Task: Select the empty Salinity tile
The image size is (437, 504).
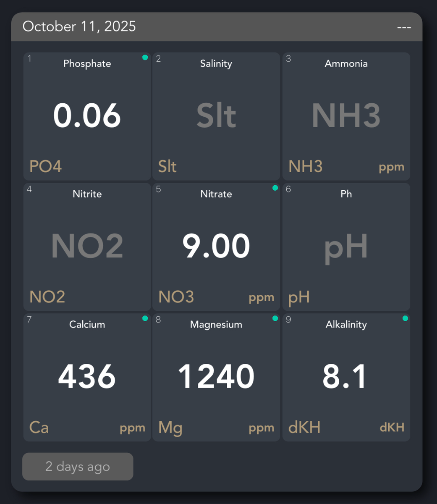Action: coord(216,116)
